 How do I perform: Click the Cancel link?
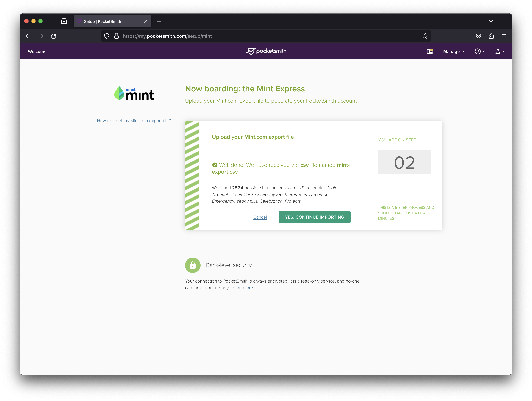(259, 217)
